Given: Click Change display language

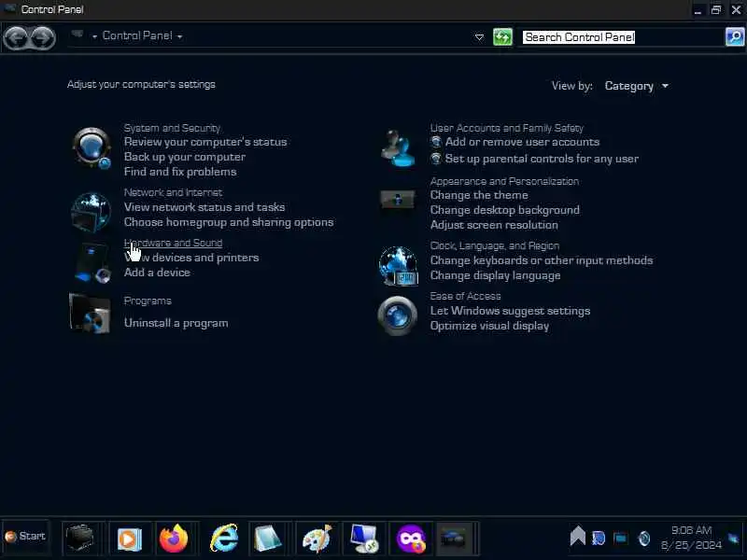Looking at the screenshot, I should [496, 275].
